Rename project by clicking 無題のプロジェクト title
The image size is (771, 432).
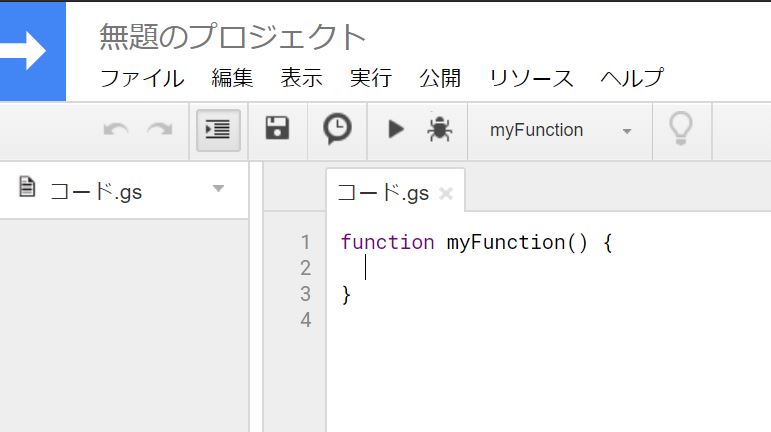pyautogui.click(x=233, y=37)
